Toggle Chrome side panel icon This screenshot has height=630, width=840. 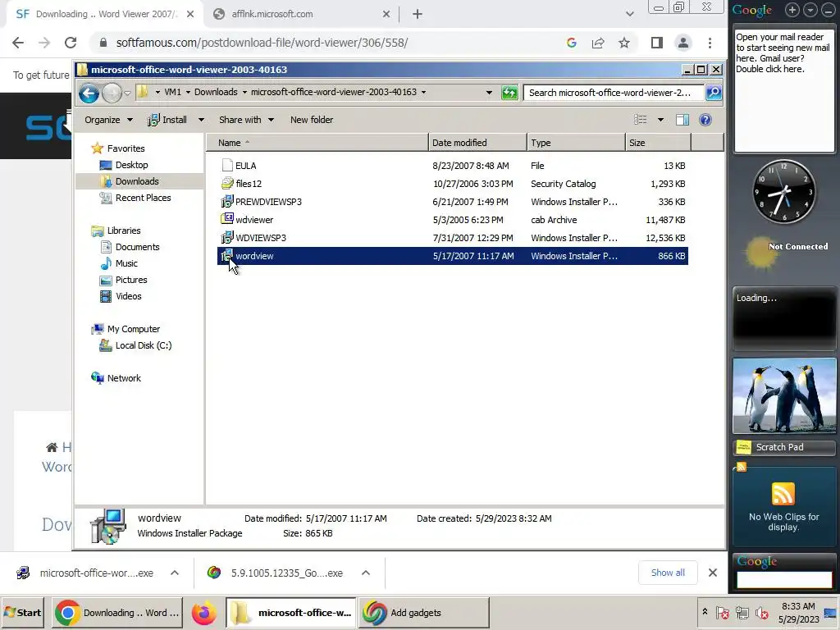[x=657, y=43]
